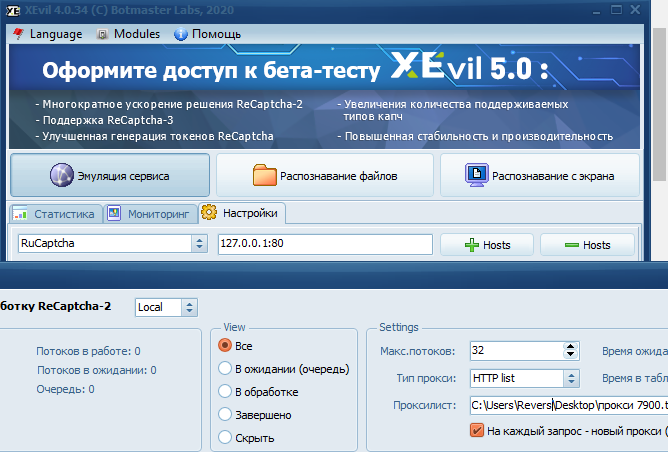
Task: Select Распознавание файлов mode button
Action: coord(325,175)
